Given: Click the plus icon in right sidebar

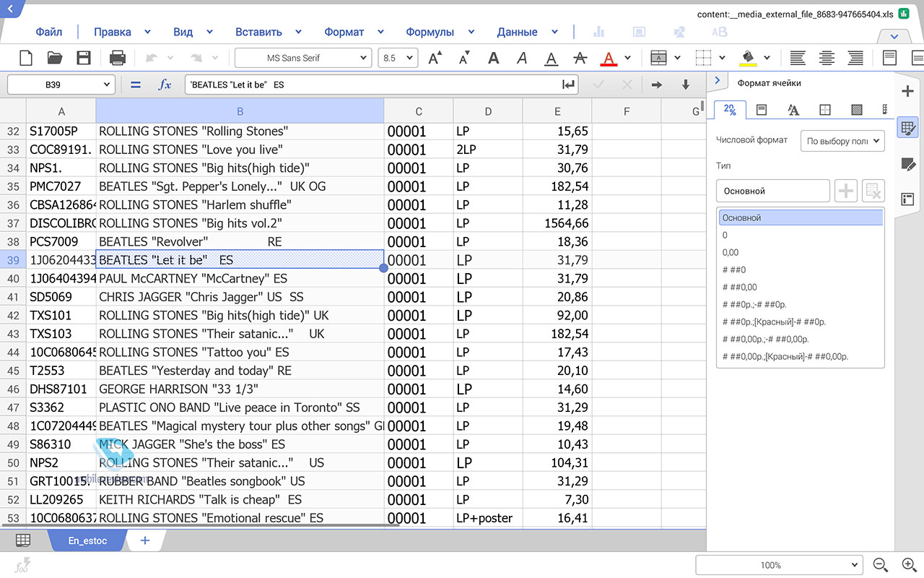Looking at the screenshot, I should pos(909,91).
